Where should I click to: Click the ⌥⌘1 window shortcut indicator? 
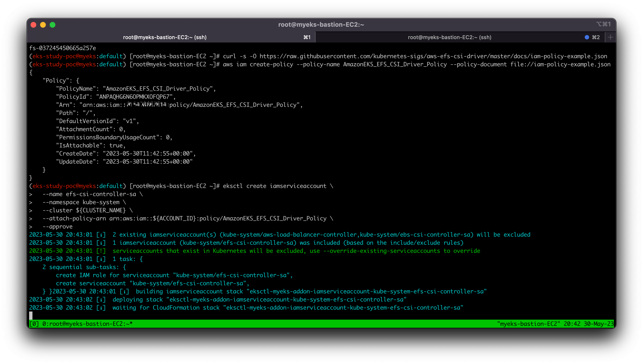coord(603,24)
